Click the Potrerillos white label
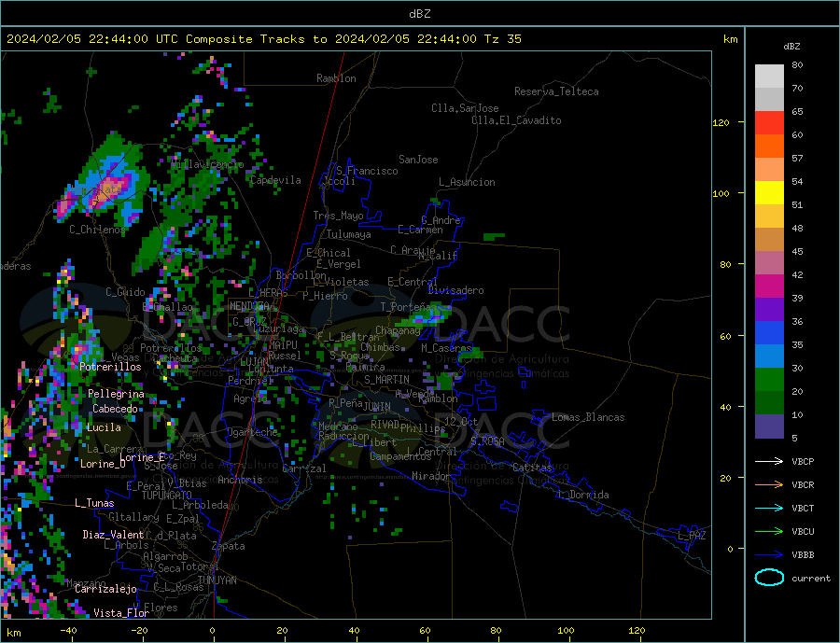The width and height of the screenshot is (840, 643). pyautogui.click(x=110, y=367)
